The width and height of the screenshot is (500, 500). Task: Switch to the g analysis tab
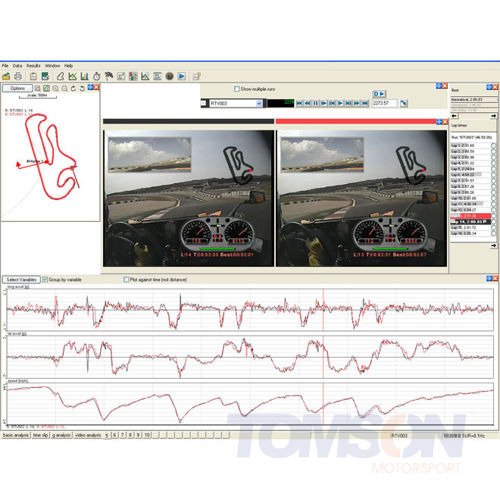(61, 435)
